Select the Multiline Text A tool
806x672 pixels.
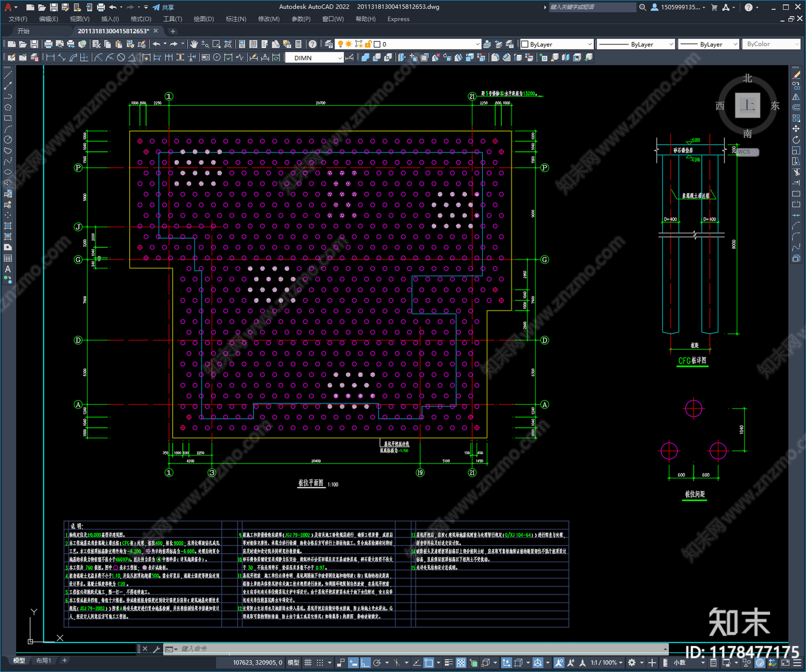(8, 269)
